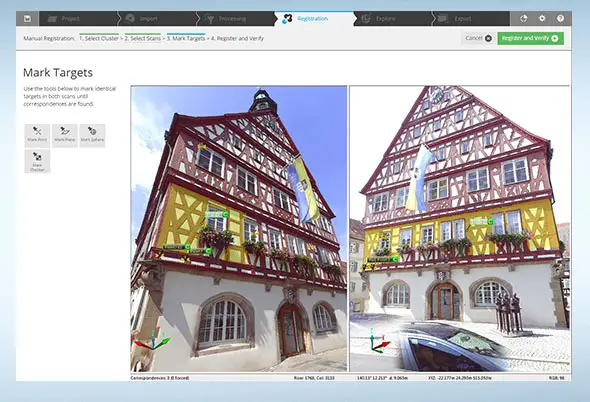This screenshot has height=402, width=590.
Task: Click the save icon in top bar
Action: 27,18
